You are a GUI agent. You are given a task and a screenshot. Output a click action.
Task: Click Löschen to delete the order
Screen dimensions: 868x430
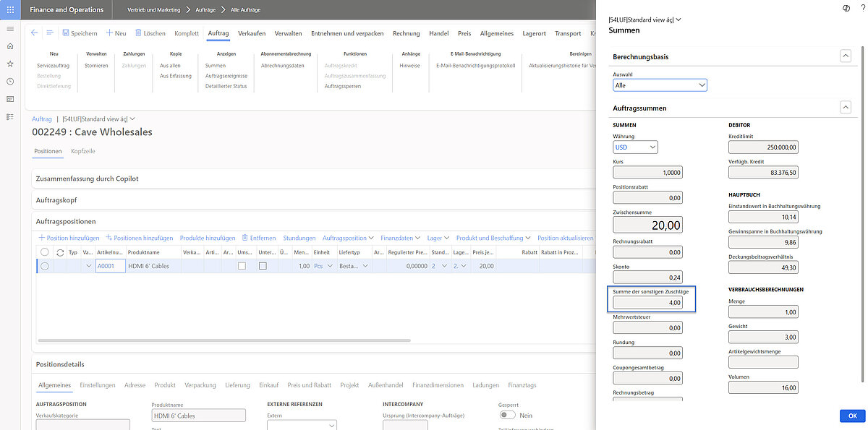click(x=150, y=33)
